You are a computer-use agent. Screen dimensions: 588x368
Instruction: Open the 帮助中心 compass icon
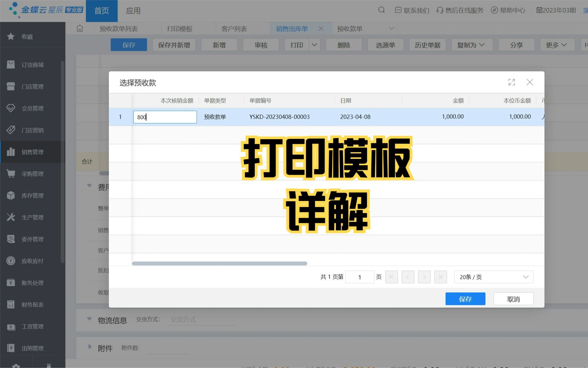tap(494, 10)
